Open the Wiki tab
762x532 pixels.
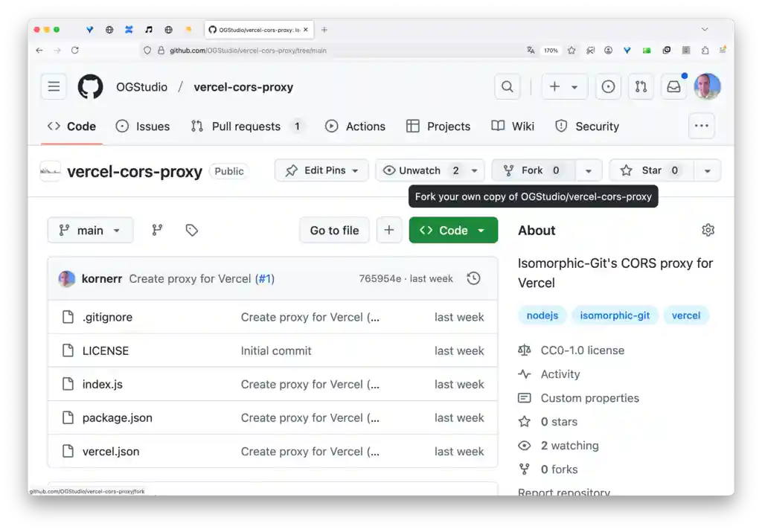(513, 126)
